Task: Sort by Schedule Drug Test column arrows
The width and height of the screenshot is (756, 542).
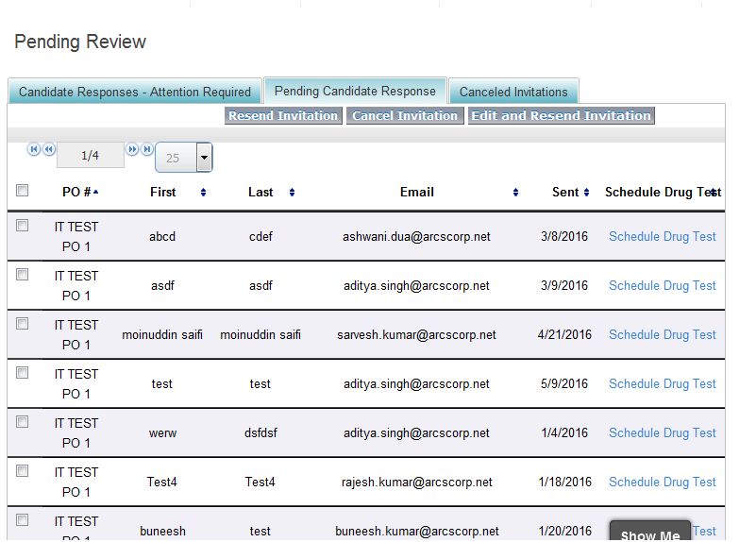Action: tap(714, 193)
